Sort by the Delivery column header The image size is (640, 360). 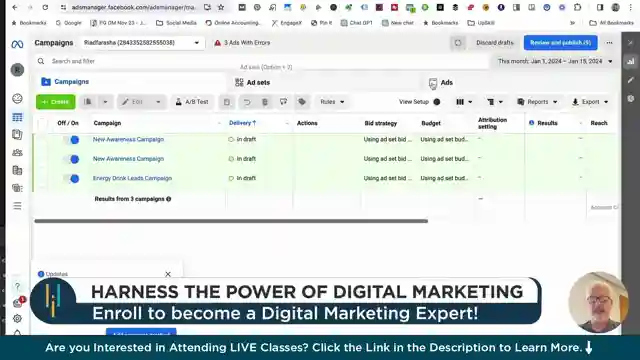pyautogui.click(x=242, y=123)
